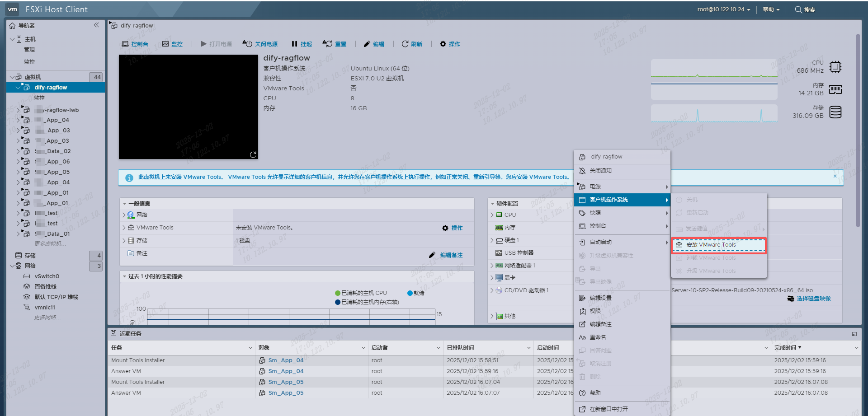Sort tasks by the Task column header
The image size is (868, 416).
[117, 348]
